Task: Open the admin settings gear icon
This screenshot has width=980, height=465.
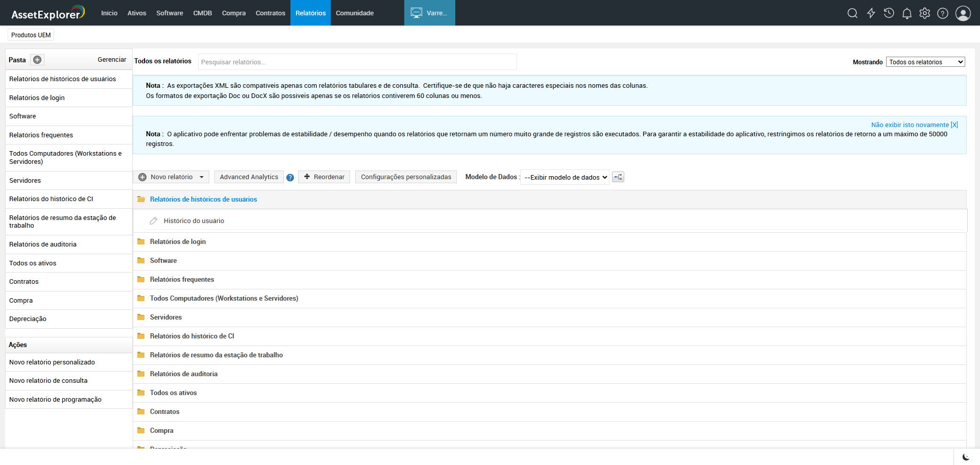Action: pyautogui.click(x=925, y=13)
